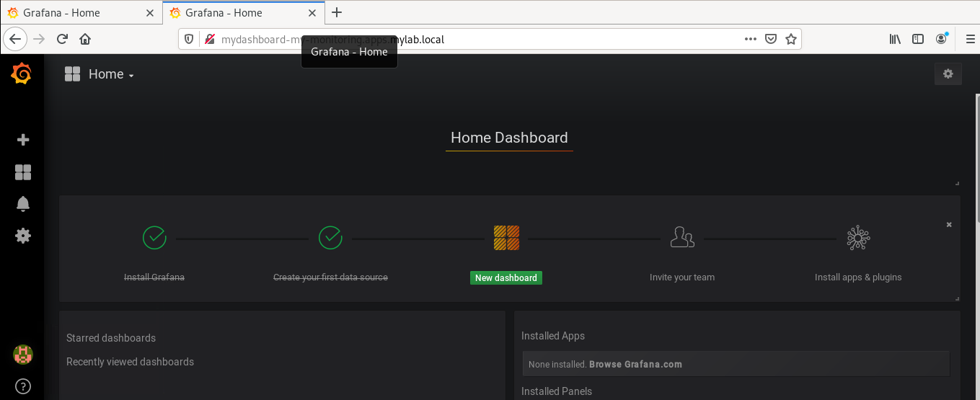Click the Installed Panels heading
980x400 pixels.
tap(557, 391)
